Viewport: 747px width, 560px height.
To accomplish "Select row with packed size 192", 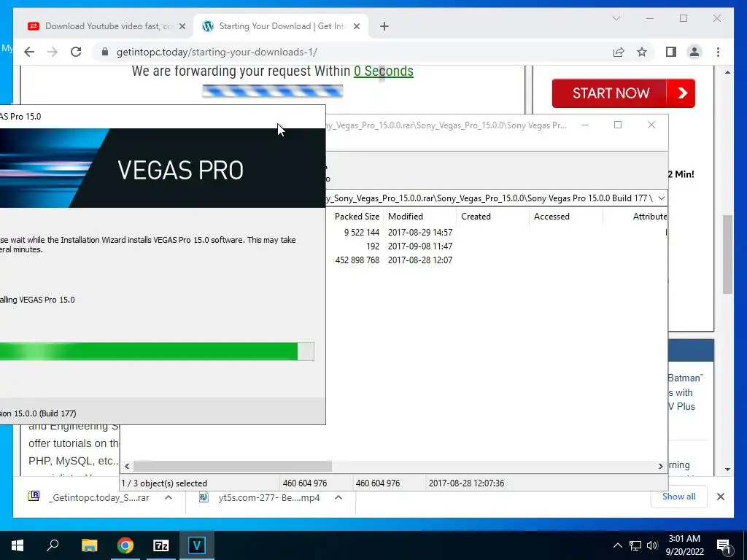I will 495,246.
